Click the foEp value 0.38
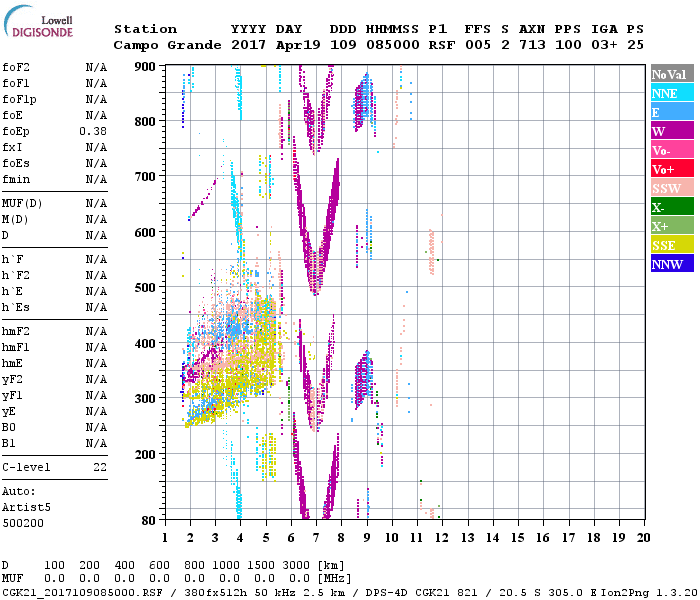 (x=93, y=131)
